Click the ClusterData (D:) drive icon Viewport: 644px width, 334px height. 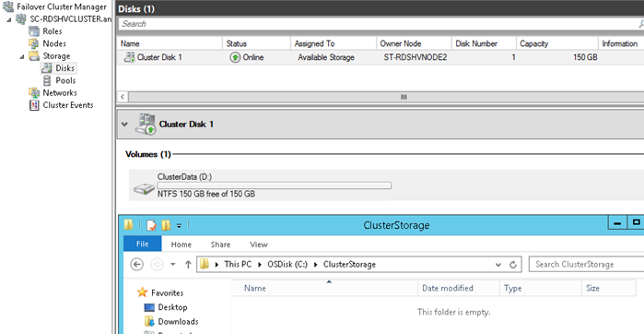145,189
